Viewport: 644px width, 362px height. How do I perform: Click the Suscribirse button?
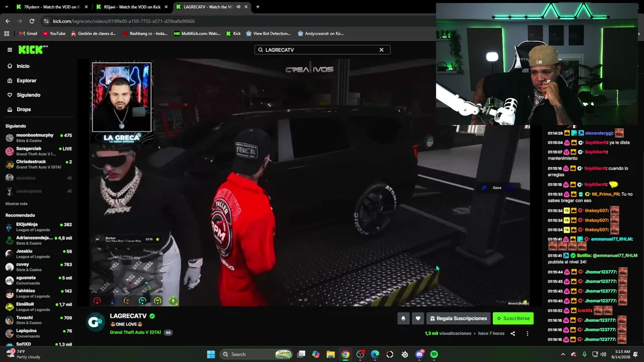[x=513, y=318]
